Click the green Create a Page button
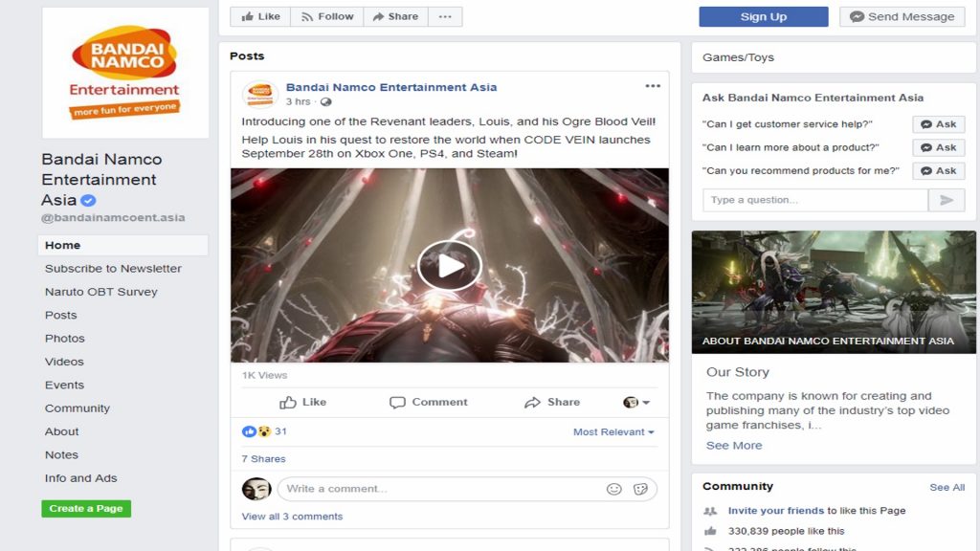 [x=86, y=509]
